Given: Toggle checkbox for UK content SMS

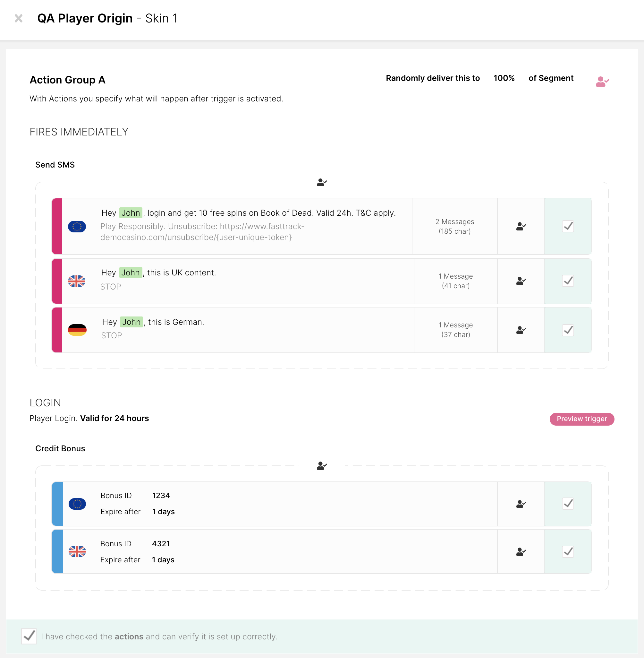Looking at the screenshot, I should point(568,281).
